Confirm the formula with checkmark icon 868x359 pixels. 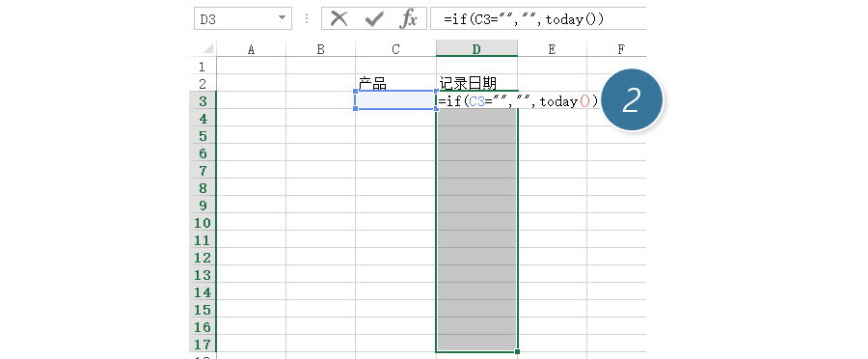[x=374, y=19]
